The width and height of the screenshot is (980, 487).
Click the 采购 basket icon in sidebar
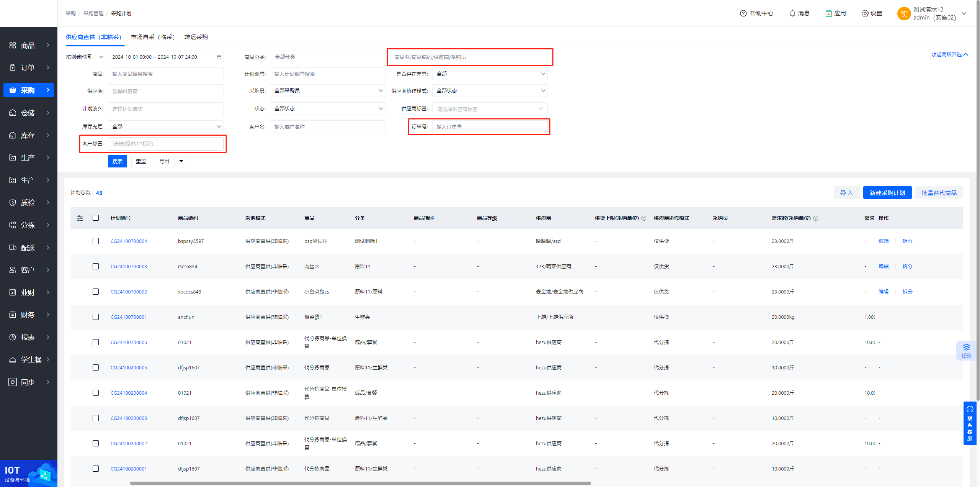13,90
